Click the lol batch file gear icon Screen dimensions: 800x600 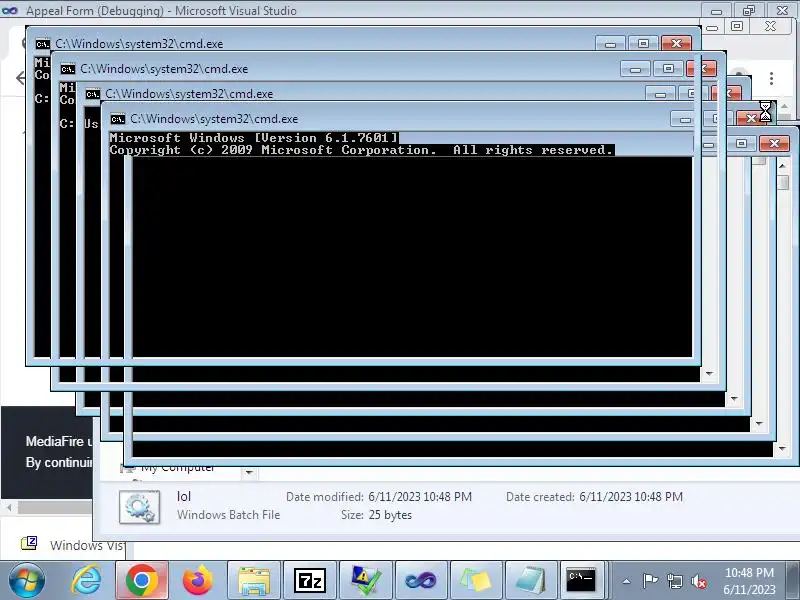(139, 507)
